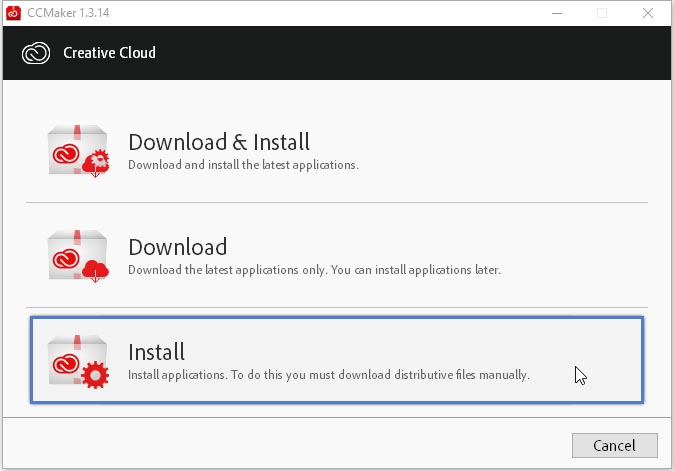Click the Install box icon with gear
Screen dimensions: 674x471
pyautogui.click(x=79, y=360)
